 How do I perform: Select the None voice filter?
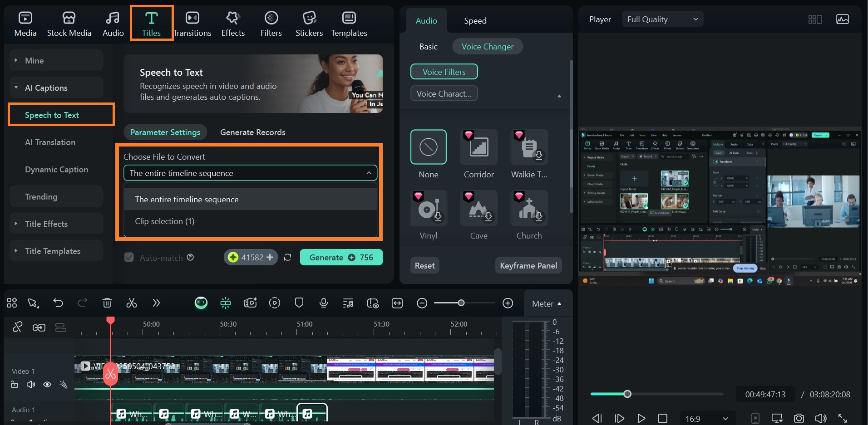point(429,147)
